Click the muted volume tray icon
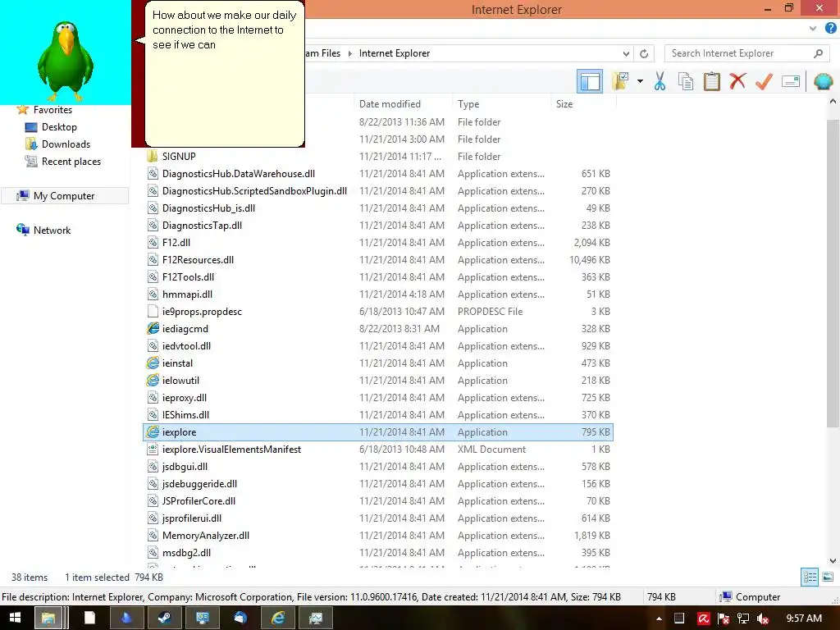The width and height of the screenshot is (840, 630). coord(763,619)
